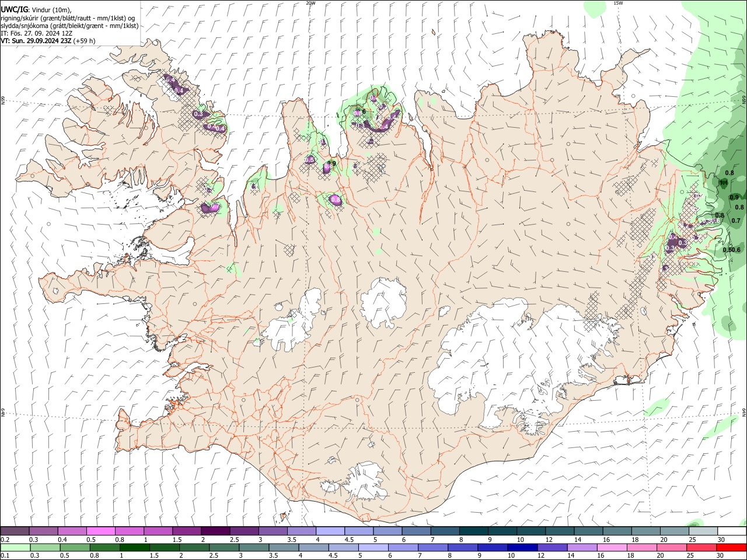Click the pale green 0.1 rain legend swatch
747x560 pixels.
(x=15, y=547)
